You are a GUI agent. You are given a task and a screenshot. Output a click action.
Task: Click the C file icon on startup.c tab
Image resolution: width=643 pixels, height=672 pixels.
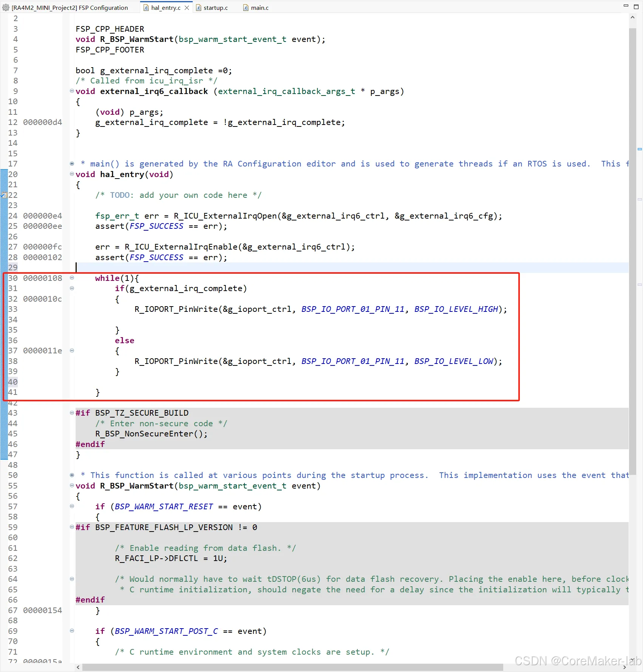pos(198,8)
